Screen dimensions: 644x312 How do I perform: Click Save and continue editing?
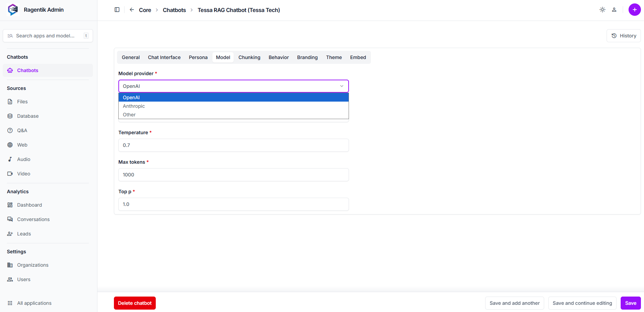click(582, 303)
